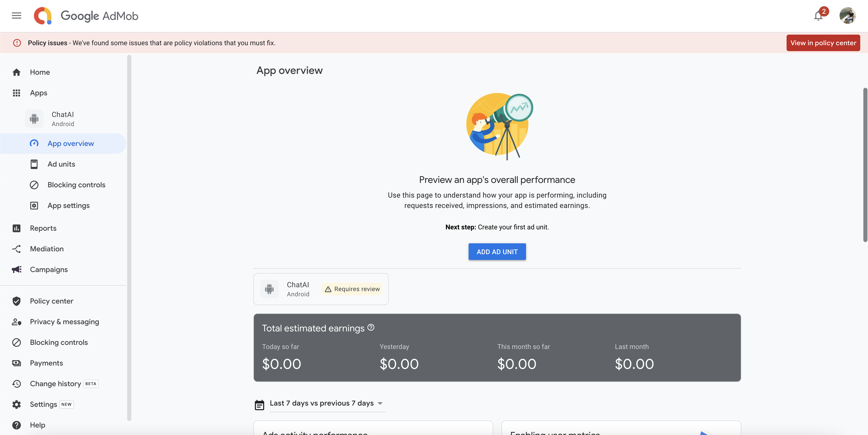Click the Mediation arrows icon
This screenshot has height=435, width=868.
(17, 249)
